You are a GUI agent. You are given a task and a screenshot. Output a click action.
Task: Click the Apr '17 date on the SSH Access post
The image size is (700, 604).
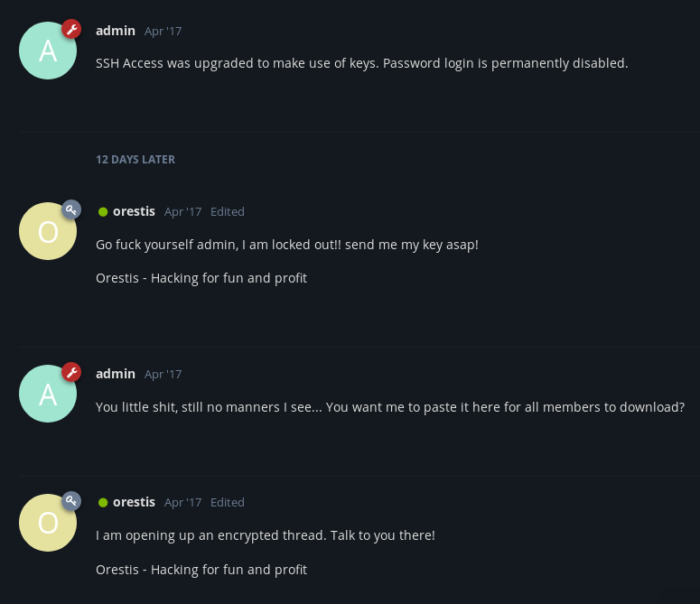point(163,31)
